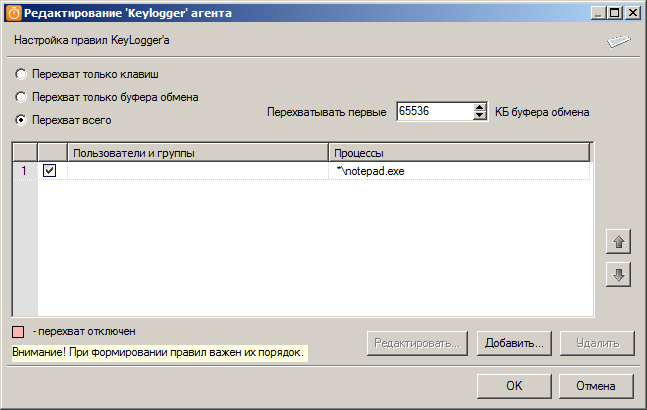Decrease clipboard KB spinner value

coord(480,116)
